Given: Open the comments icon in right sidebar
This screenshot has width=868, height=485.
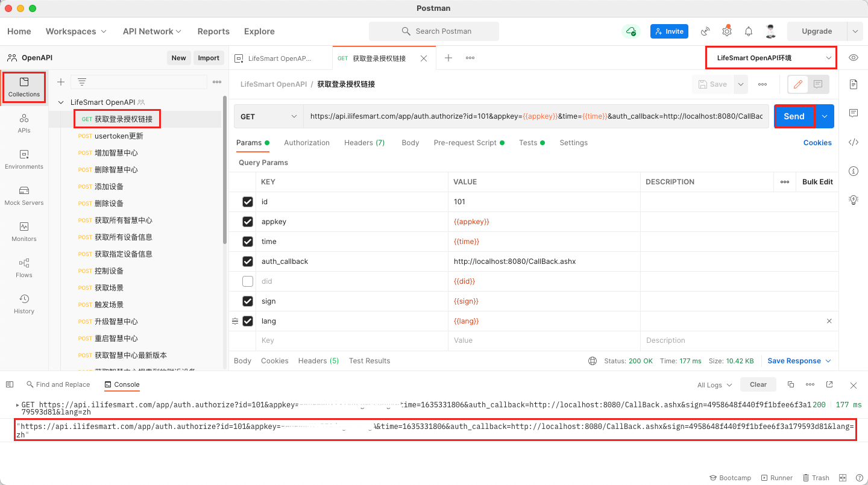Looking at the screenshot, I should click(x=854, y=113).
